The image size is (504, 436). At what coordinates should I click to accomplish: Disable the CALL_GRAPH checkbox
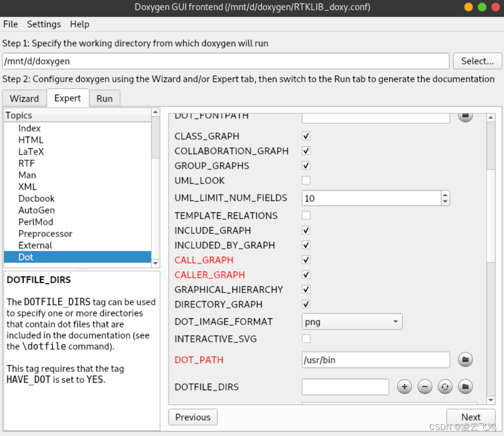click(306, 260)
